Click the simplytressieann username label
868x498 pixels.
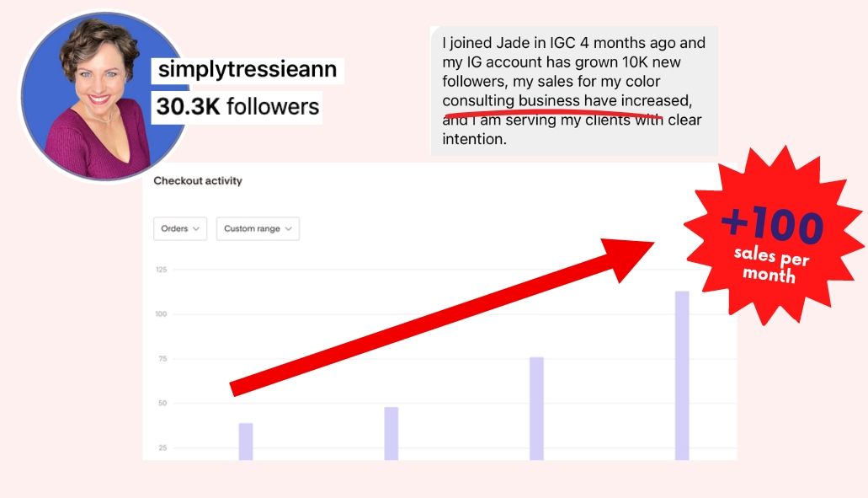click(x=248, y=70)
